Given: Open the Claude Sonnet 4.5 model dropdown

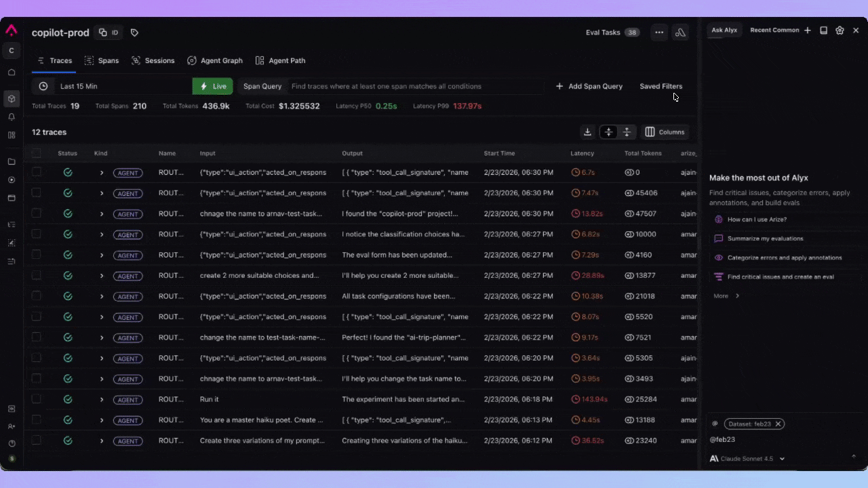Looking at the screenshot, I should [748, 459].
